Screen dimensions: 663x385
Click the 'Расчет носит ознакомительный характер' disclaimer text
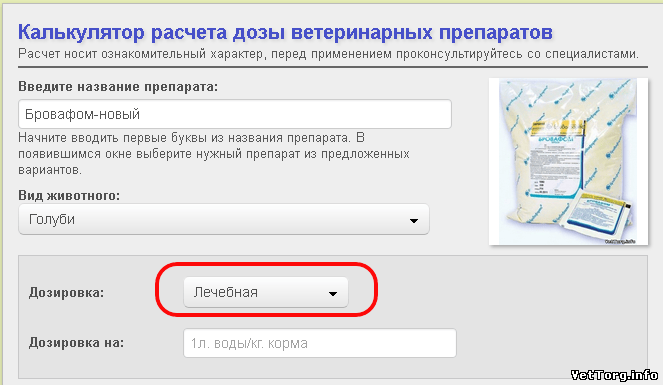tap(328, 54)
